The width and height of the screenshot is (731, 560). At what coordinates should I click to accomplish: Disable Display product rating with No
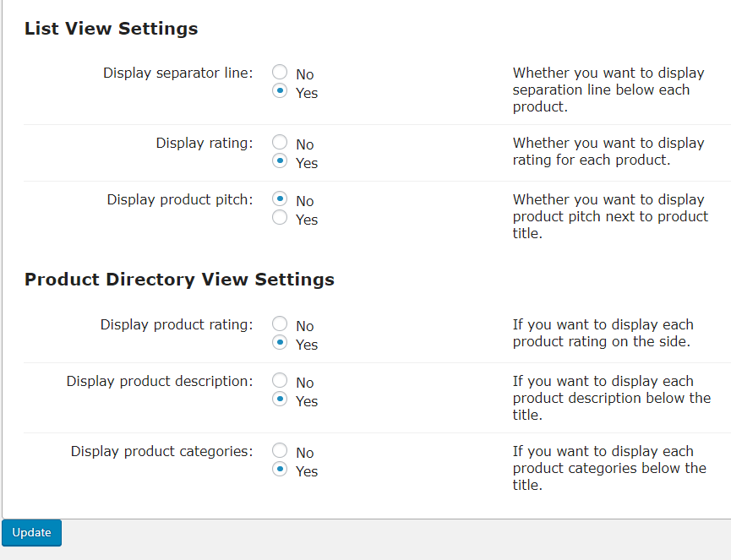(x=280, y=325)
